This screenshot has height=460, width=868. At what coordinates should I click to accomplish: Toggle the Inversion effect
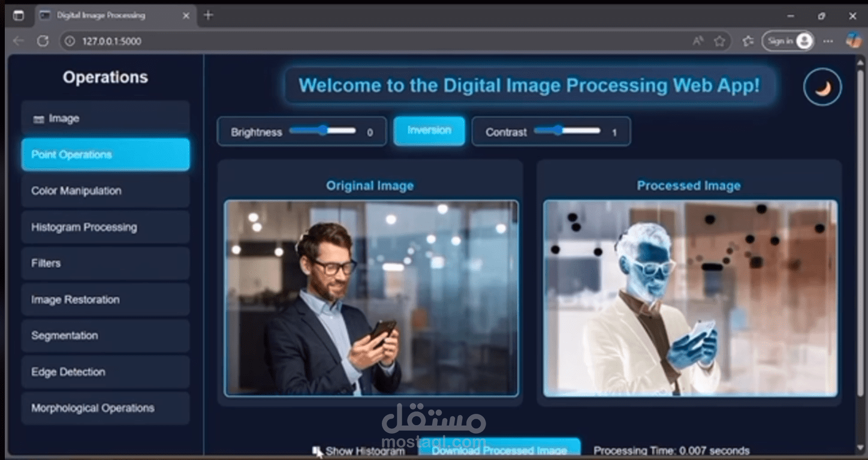pyautogui.click(x=429, y=131)
